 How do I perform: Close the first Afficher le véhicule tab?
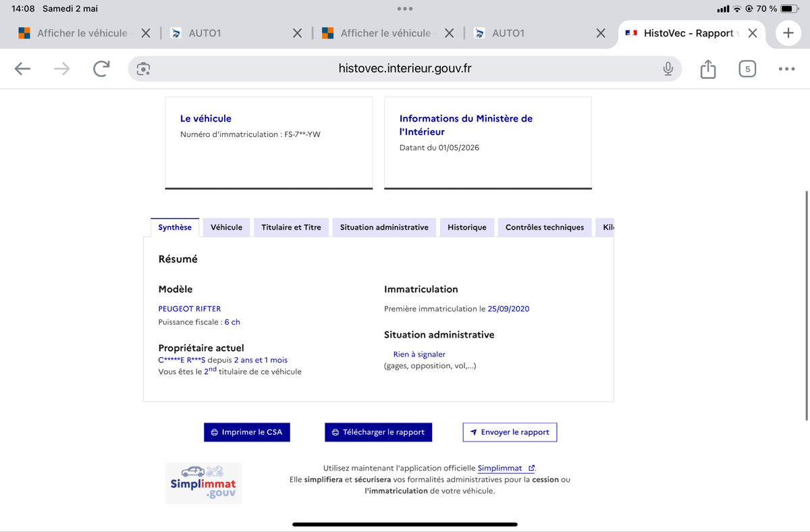tap(145, 33)
